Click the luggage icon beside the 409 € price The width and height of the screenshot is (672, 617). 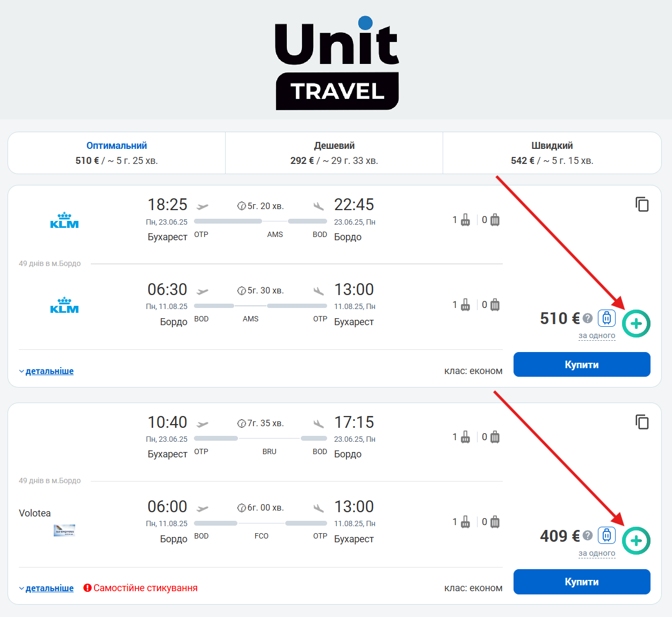tap(606, 535)
